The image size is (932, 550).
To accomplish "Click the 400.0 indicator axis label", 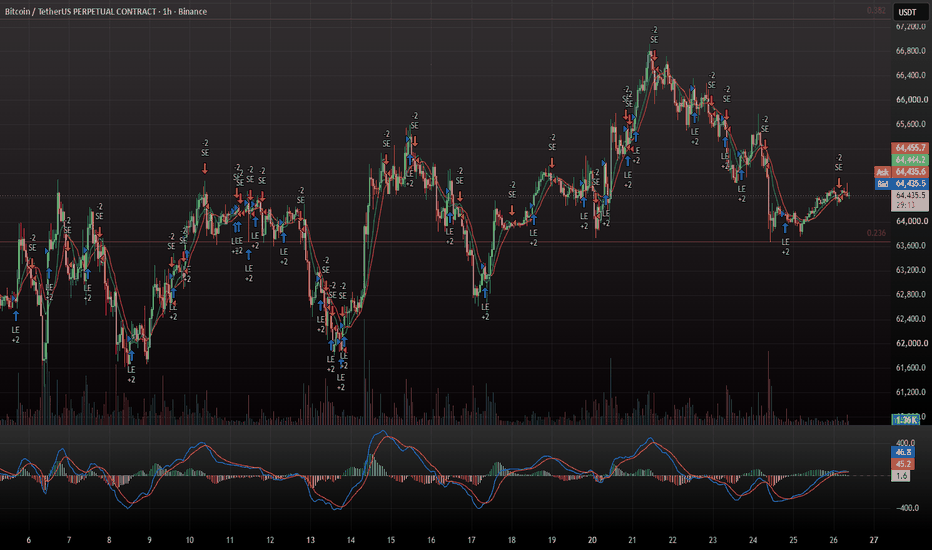I will click(906, 443).
